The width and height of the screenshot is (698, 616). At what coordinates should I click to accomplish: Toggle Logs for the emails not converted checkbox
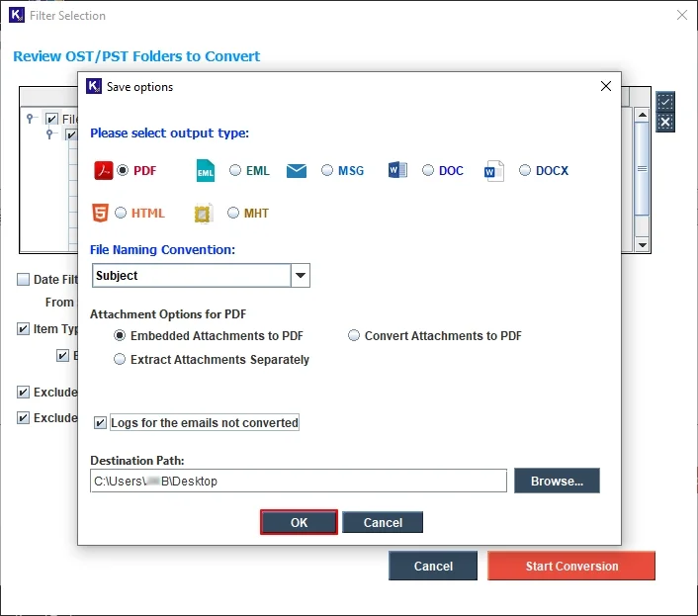click(x=100, y=422)
